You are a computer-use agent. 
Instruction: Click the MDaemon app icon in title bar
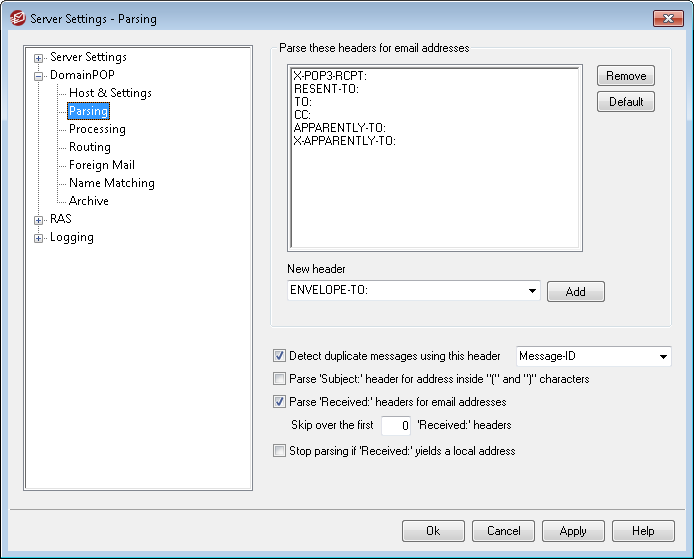pos(15,18)
